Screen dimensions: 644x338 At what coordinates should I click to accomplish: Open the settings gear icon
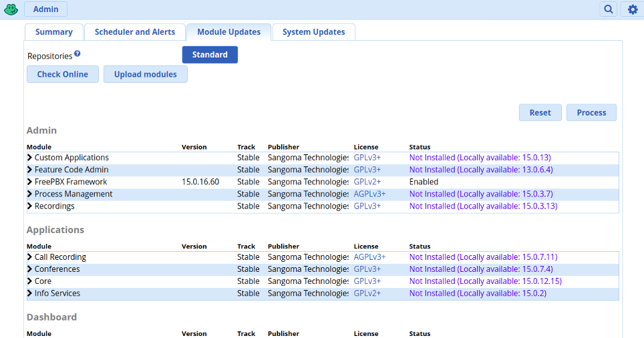pos(633,9)
